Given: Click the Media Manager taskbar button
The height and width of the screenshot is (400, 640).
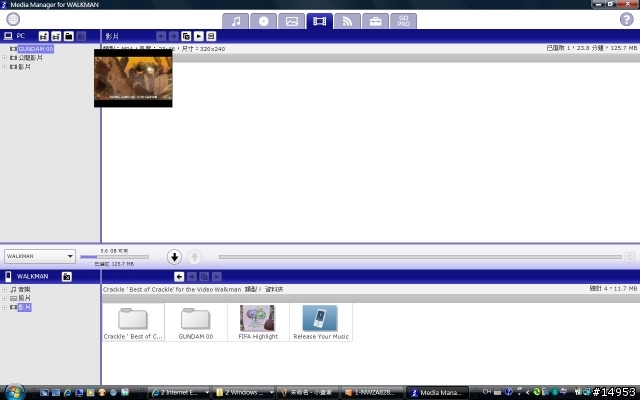Looking at the screenshot, I should coord(438,393).
